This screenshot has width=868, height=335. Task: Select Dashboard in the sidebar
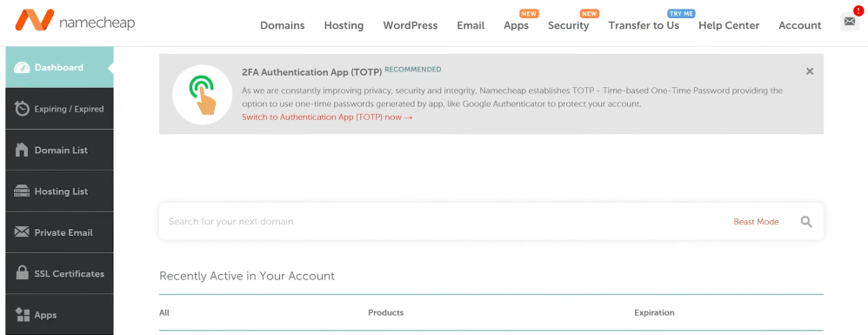coord(59,68)
